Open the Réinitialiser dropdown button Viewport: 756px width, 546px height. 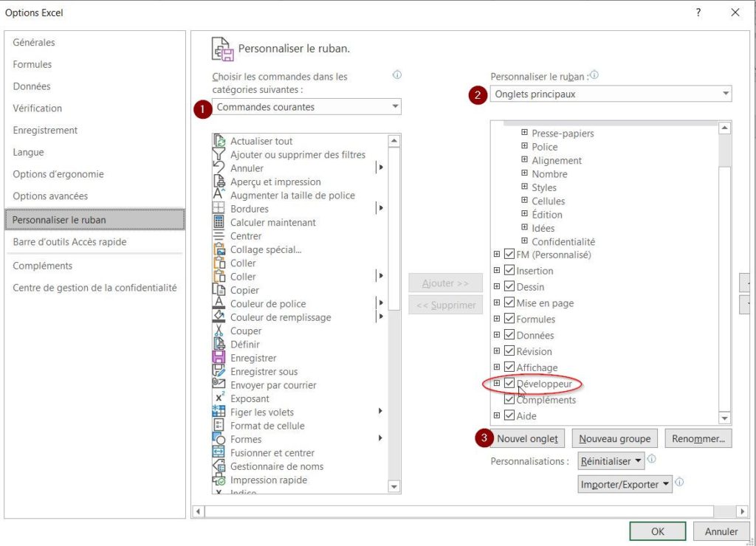pyautogui.click(x=611, y=460)
